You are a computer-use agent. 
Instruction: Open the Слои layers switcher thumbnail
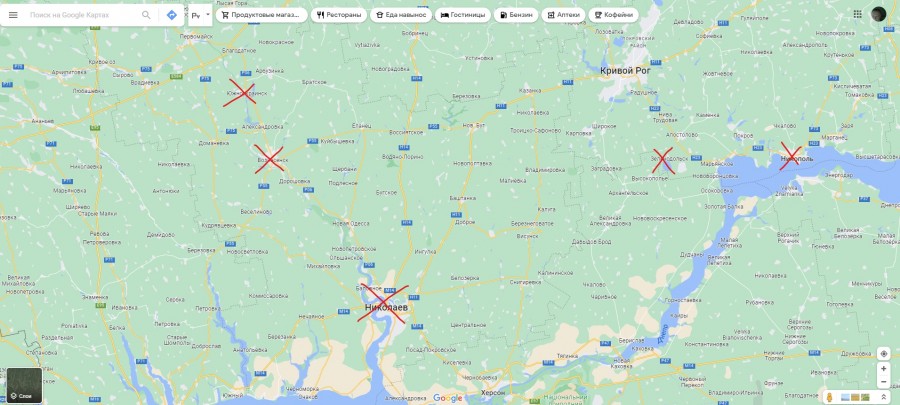pos(25,385)
